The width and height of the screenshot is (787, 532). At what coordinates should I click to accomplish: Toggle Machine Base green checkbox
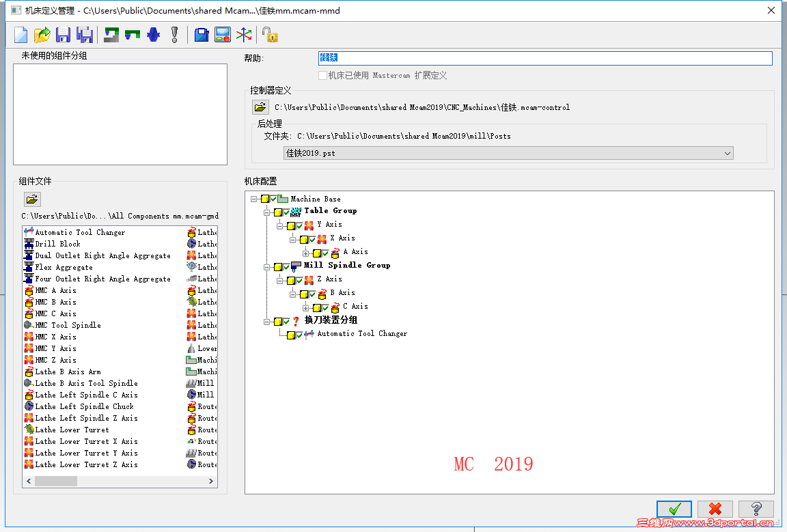273,199
